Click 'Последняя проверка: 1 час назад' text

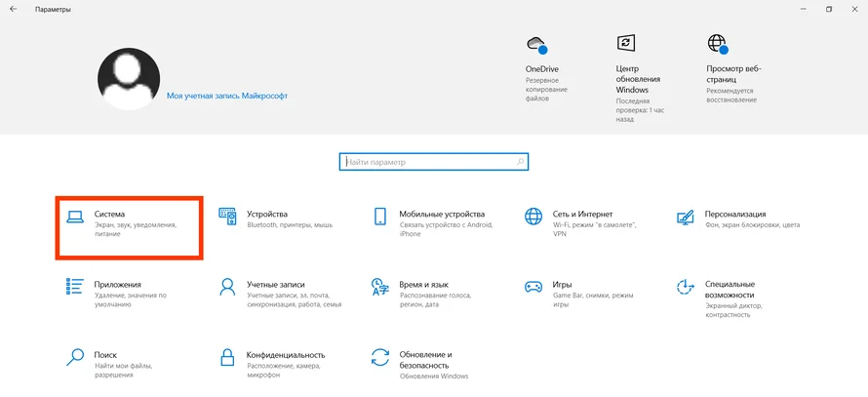(x=640, y=110)
